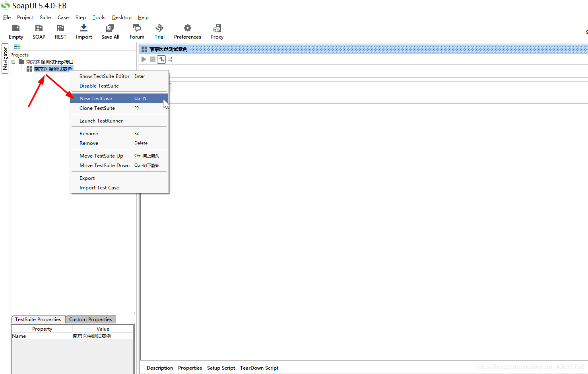Viewport: 588px width, 374px height.
Task: Run the TestSuite with the green play button
Action: (144, 59)
